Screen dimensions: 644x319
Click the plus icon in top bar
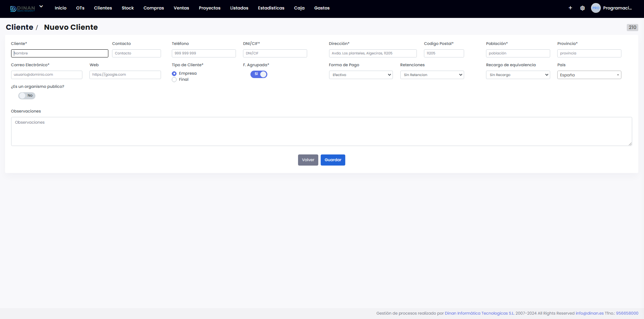(x=570, y=8)
